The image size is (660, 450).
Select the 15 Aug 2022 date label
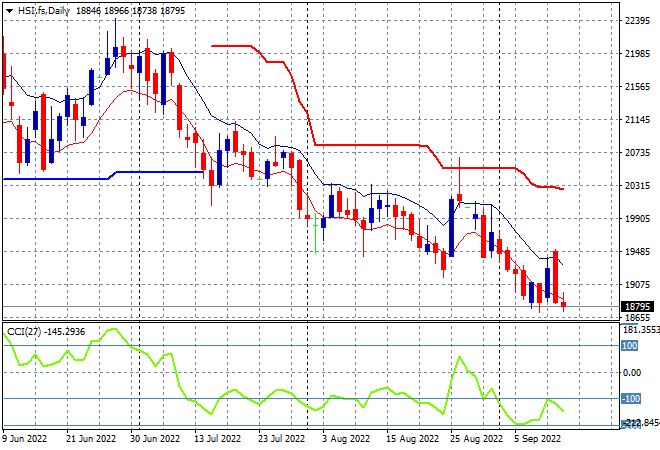pos(412,439)
